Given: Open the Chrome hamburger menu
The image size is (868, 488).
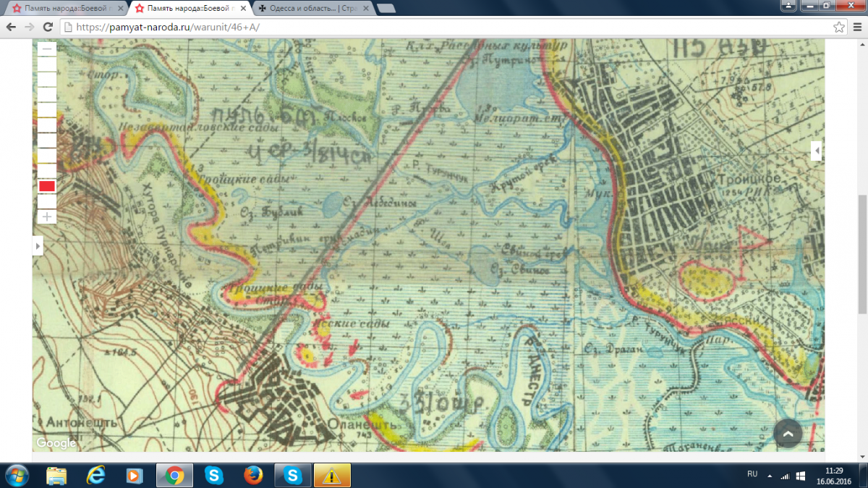Looking at the screenshot, I should coord(856,27).
